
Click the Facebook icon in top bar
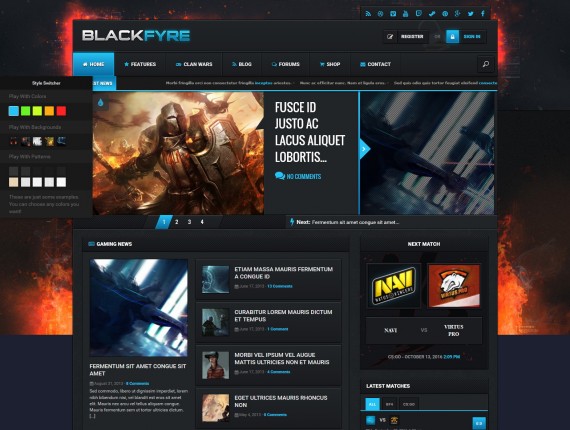click(x=483, y=14)
